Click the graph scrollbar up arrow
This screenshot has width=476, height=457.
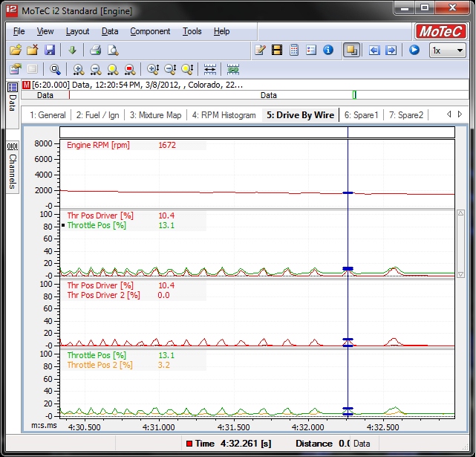pos(460,213)
